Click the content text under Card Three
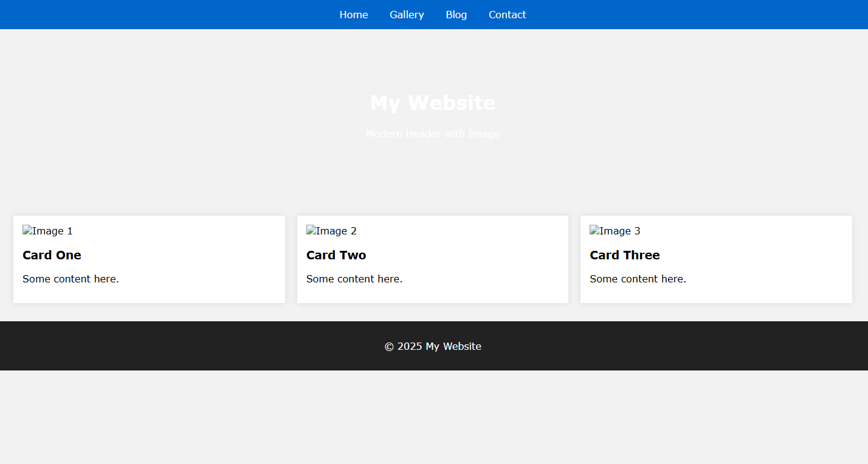 coord(638,279)
